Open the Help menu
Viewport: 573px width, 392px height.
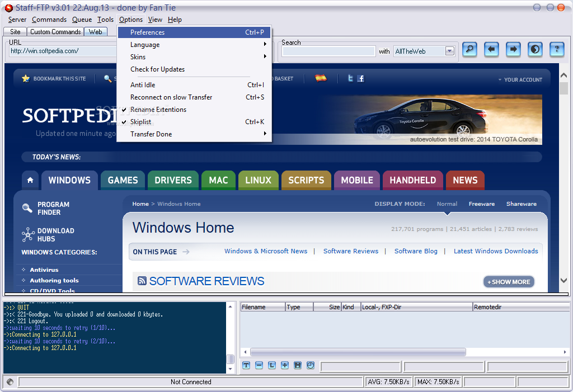175,20
